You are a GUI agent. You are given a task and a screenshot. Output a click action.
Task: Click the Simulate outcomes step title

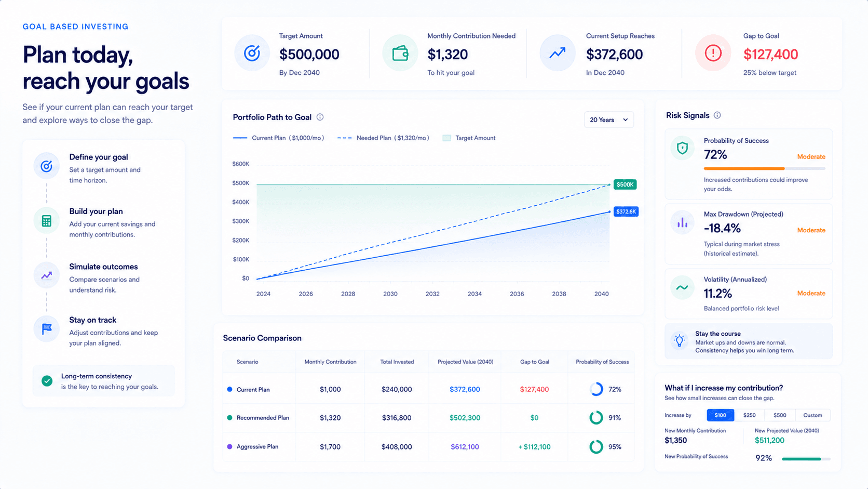(x=103, y=267)
